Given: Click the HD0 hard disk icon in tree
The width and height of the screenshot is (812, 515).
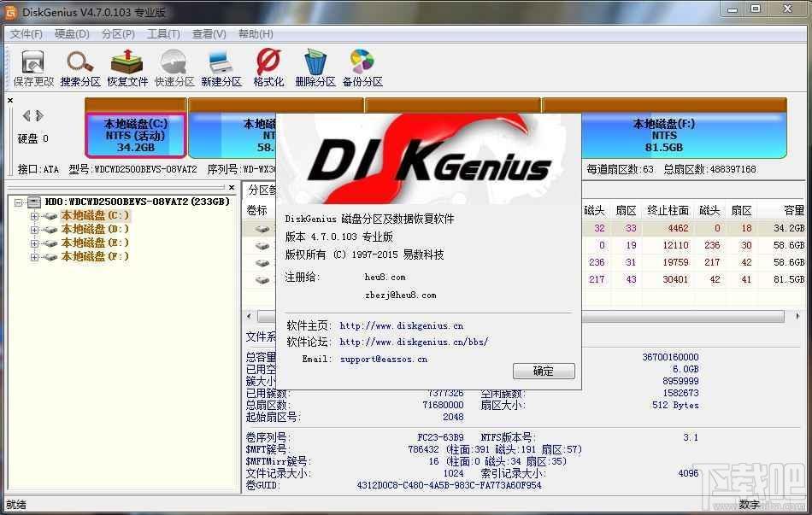Looking at the screenshot, I should pos(34,202).
